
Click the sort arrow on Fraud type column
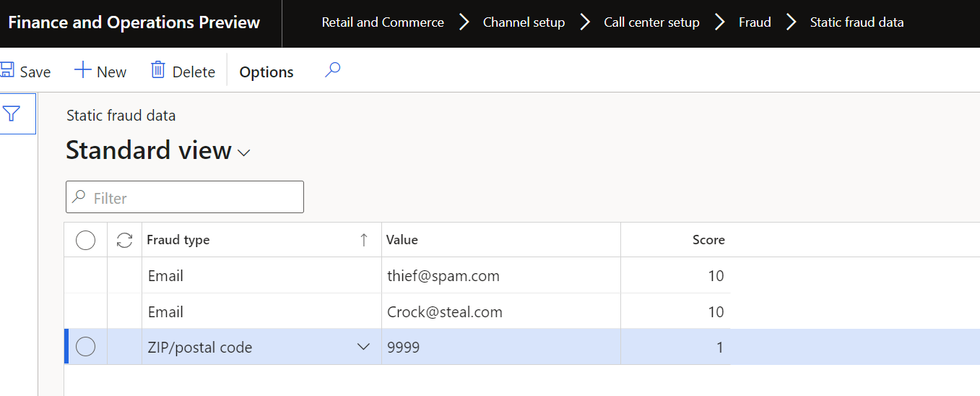364,240
